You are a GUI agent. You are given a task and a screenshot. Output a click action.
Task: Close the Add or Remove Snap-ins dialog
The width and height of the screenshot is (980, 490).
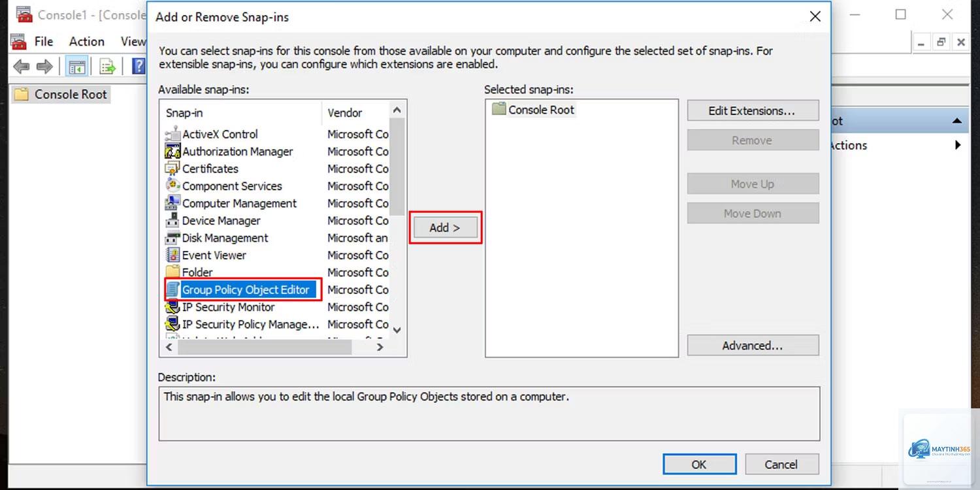coord(815,16)
